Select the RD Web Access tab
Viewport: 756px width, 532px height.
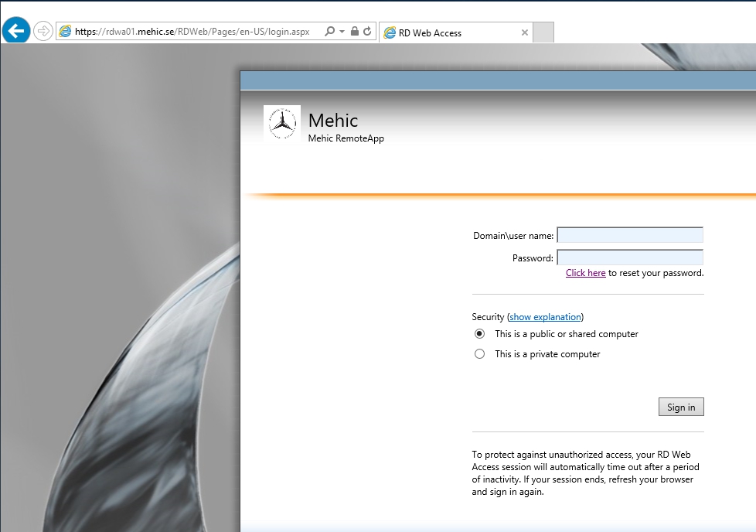click(448, 32)
